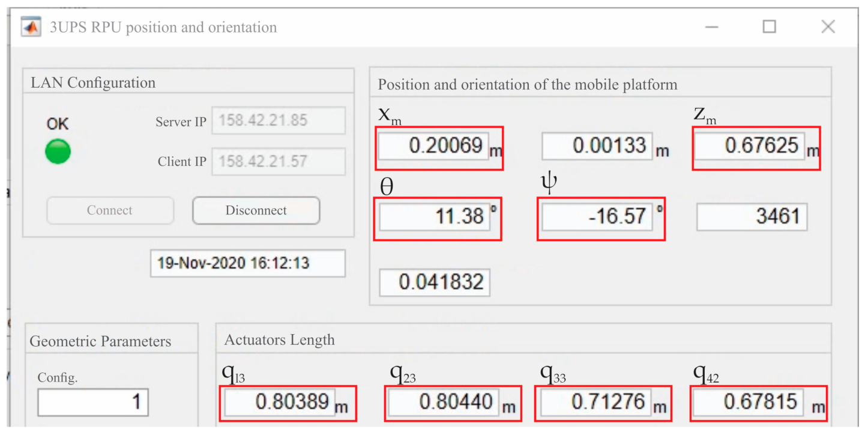Click the z_m position value field

point(749,146)
